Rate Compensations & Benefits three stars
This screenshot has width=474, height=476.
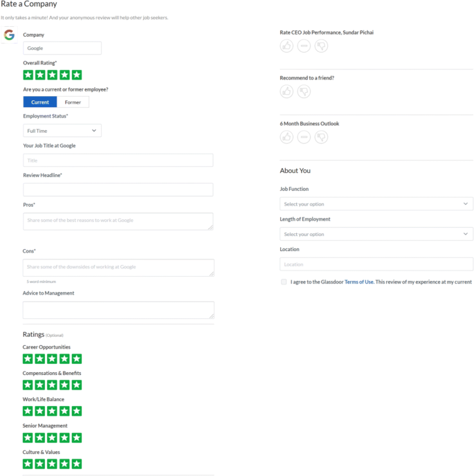(x=52, y=385)
